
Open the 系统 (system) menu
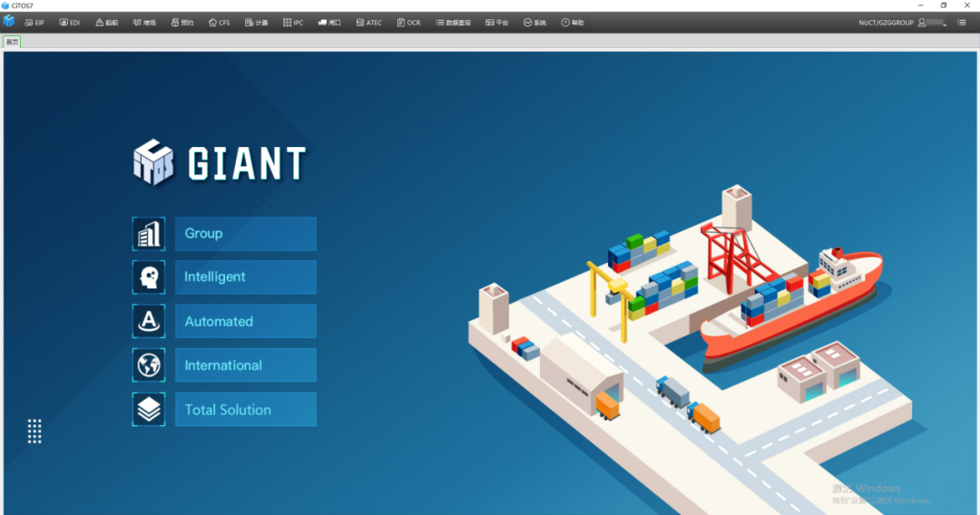(534, 23)
